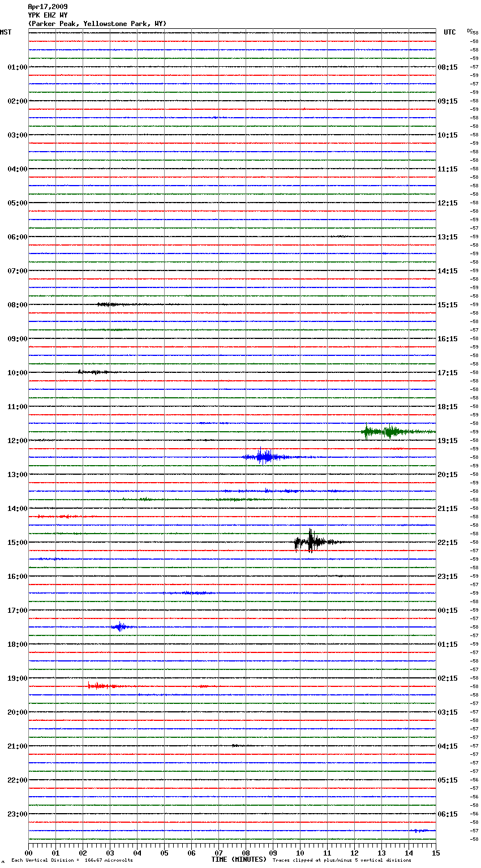Click the MST time label "01:00"
Image resolution: width=481 pixels, height=868 pixels.
pyautogui.click(x=18, y=67)
